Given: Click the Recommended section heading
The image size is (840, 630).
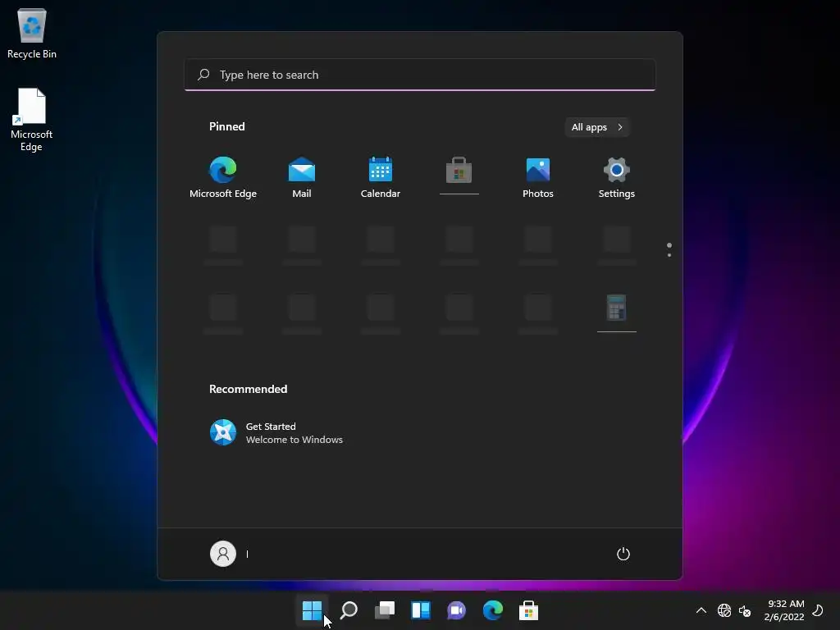Looking at the screenshot, I should click(x=248, y=389).
